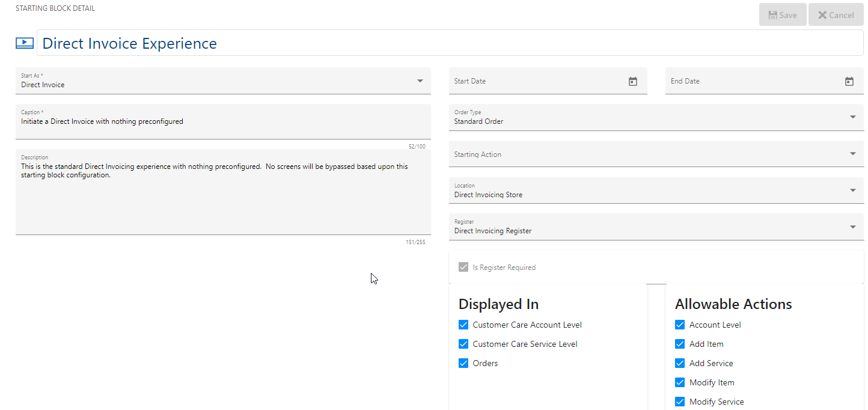Uncheck the Orders checkbox
The width and height of the screenshot is (868, 410).
click(463, 363)
